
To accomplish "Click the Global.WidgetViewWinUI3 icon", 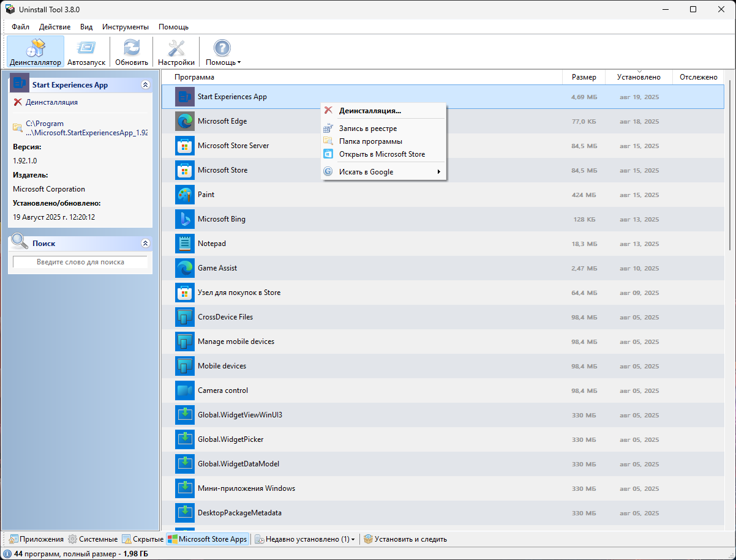I will point(185,415).
